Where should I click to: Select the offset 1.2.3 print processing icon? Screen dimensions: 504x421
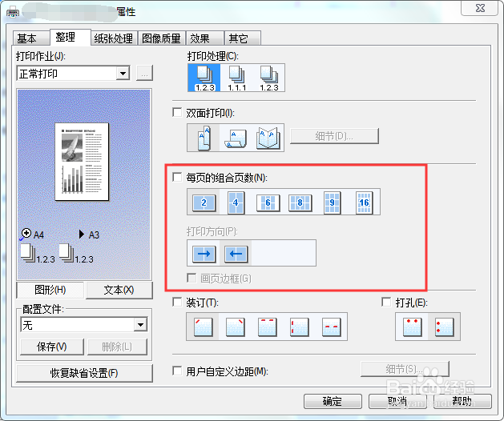pyautogui.click(x=268, y=78)
